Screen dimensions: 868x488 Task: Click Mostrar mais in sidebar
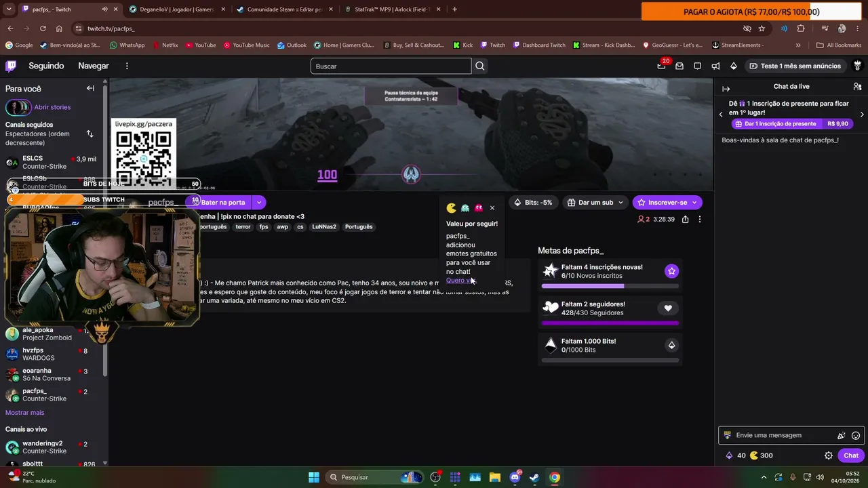[x=24, y=413]
